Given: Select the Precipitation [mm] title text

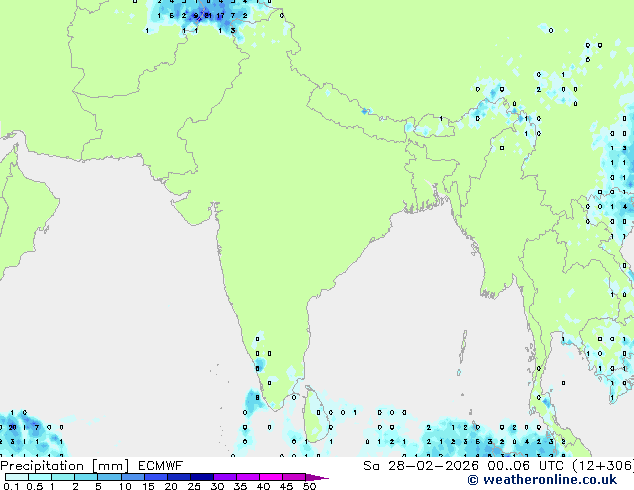Looking at the screenshot, I should coord(65,466).
